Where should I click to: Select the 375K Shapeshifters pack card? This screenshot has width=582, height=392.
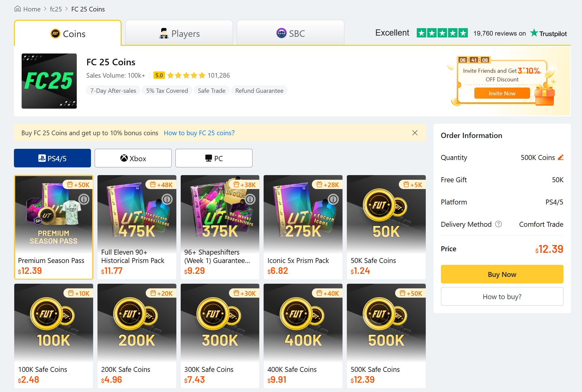tap(220, 227)
